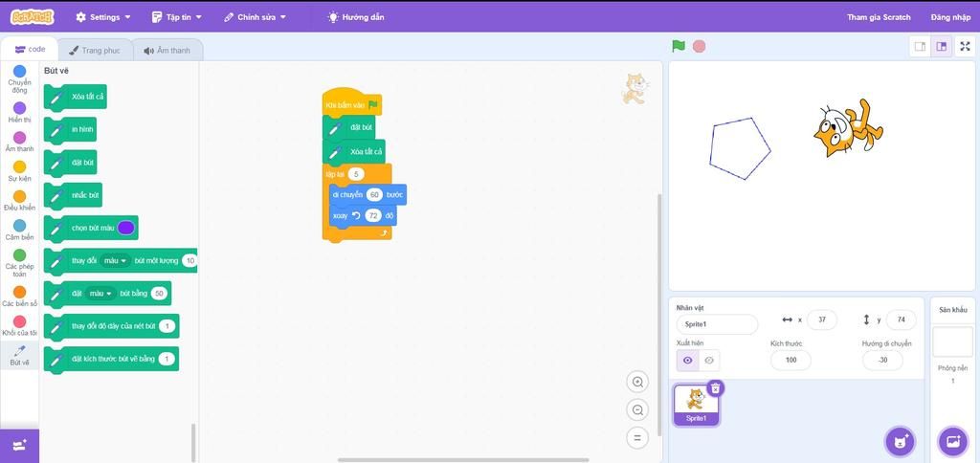Delete Sprite1 with the trash icon
The image size is (980, 463).
tap(716, 388)
